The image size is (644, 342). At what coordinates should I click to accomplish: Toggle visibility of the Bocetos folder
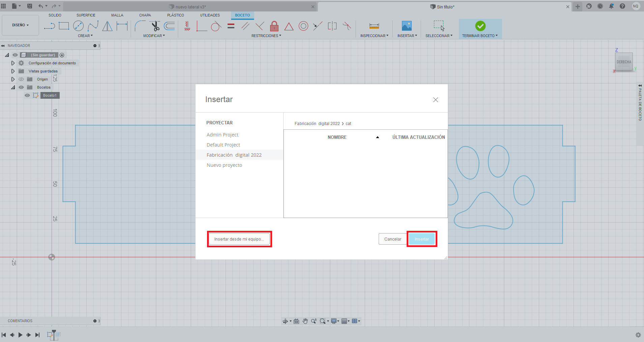21,87
